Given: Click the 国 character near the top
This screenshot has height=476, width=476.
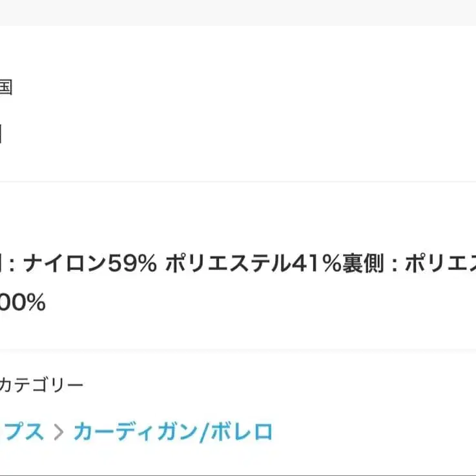Looking at the screenshot, I should point(5,87).
